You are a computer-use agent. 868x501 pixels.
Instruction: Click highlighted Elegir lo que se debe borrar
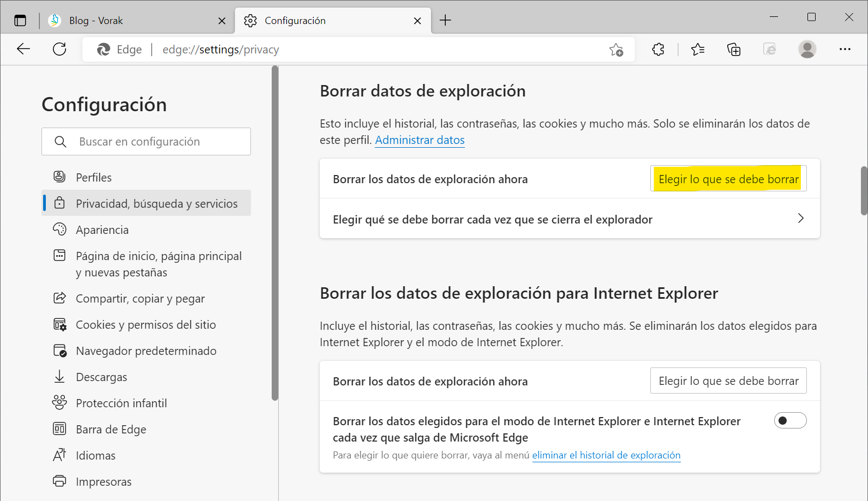pyautogui.click(x=728, y=179)
